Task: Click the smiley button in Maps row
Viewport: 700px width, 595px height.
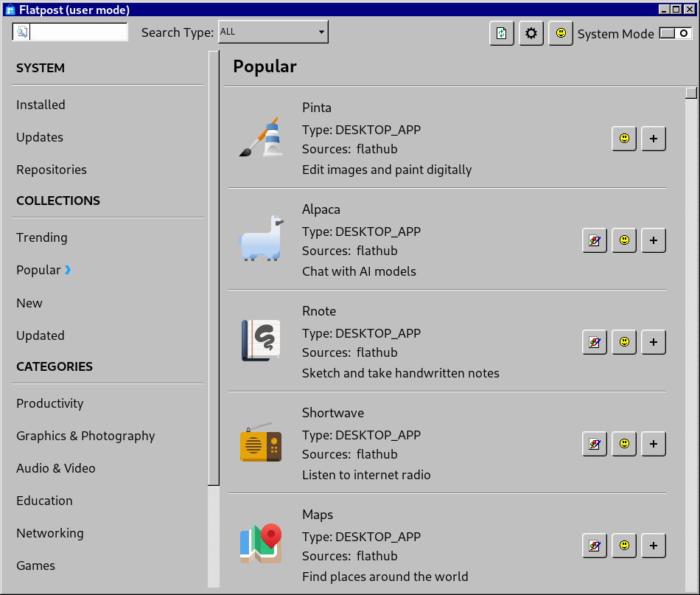Action: click(x=624, y=546)
